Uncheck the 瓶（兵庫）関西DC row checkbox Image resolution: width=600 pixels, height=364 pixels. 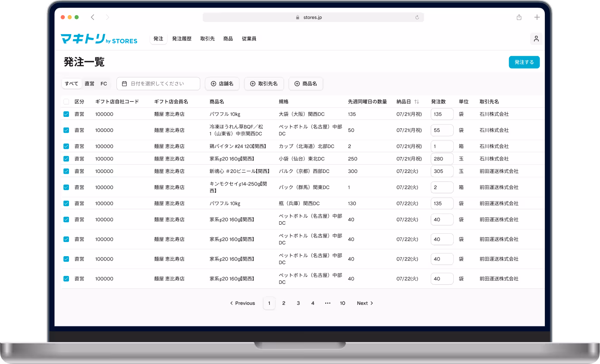pyautogui.click(x=66, y=203)
